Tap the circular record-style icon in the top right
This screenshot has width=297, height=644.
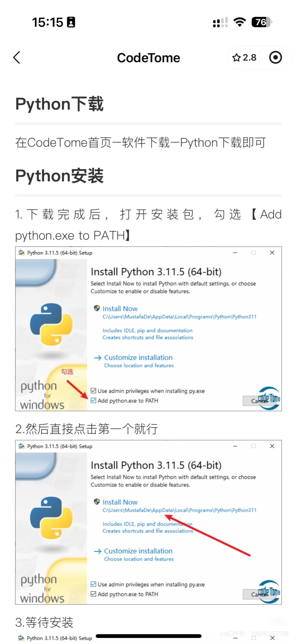tap(275, 58)
